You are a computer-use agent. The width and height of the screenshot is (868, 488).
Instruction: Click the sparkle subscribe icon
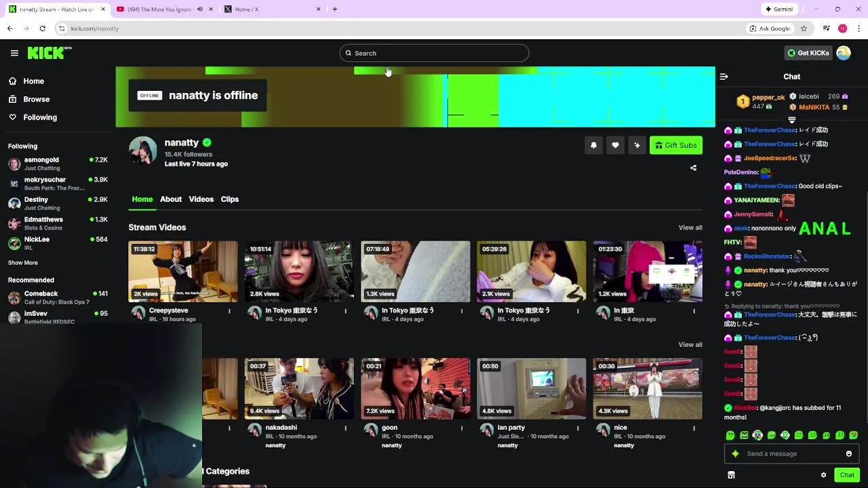(637, 145)
